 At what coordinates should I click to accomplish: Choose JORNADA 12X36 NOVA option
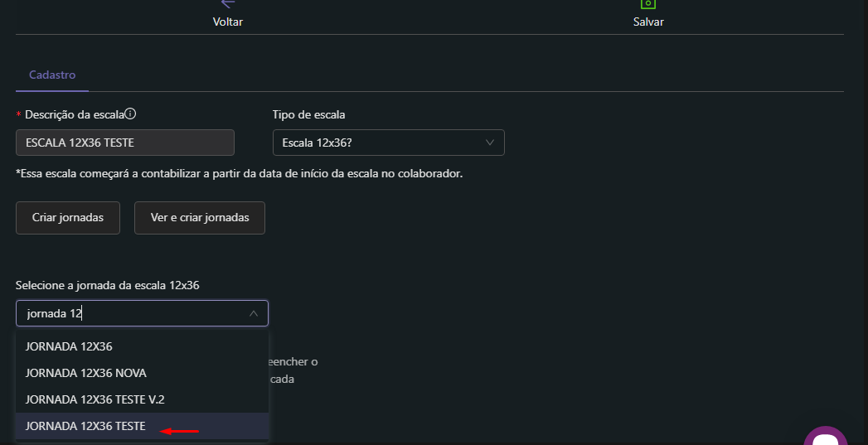[86, 373]
